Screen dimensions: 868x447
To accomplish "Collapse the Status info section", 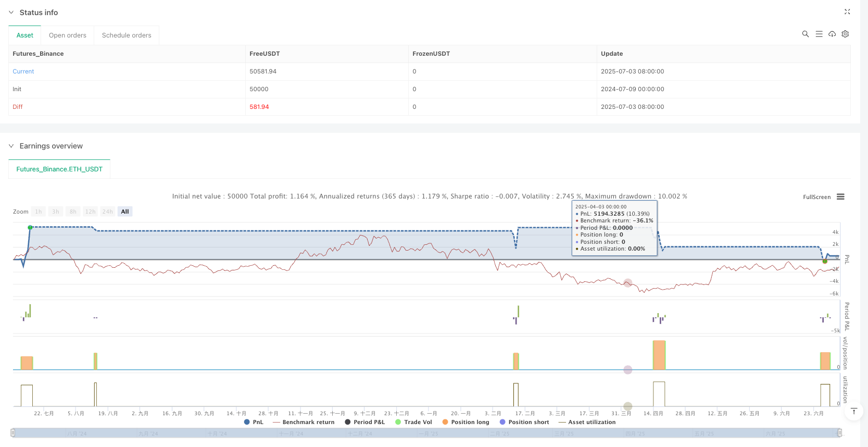I will click(11, 13).
